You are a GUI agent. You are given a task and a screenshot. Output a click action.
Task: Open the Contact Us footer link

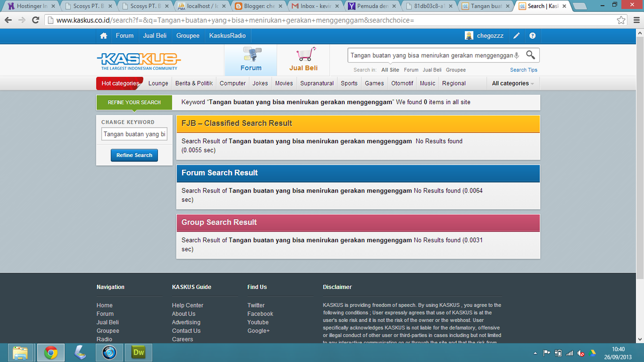tap(186, 331)
